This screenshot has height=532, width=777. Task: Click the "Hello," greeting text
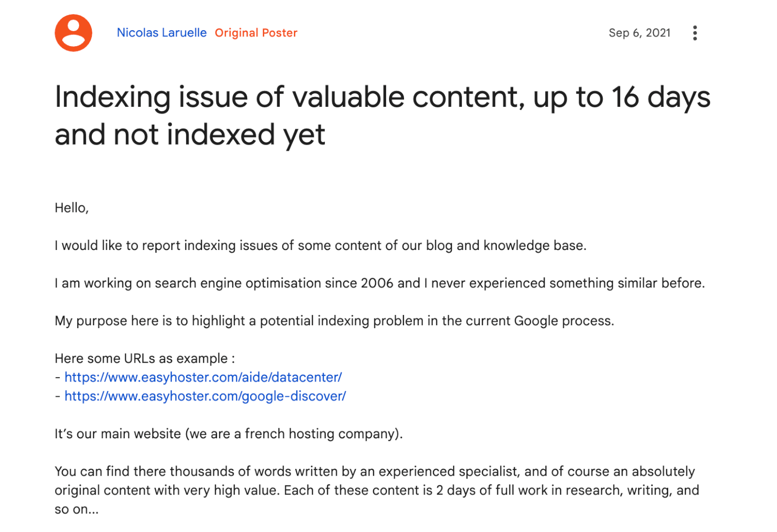click(71, 208)
